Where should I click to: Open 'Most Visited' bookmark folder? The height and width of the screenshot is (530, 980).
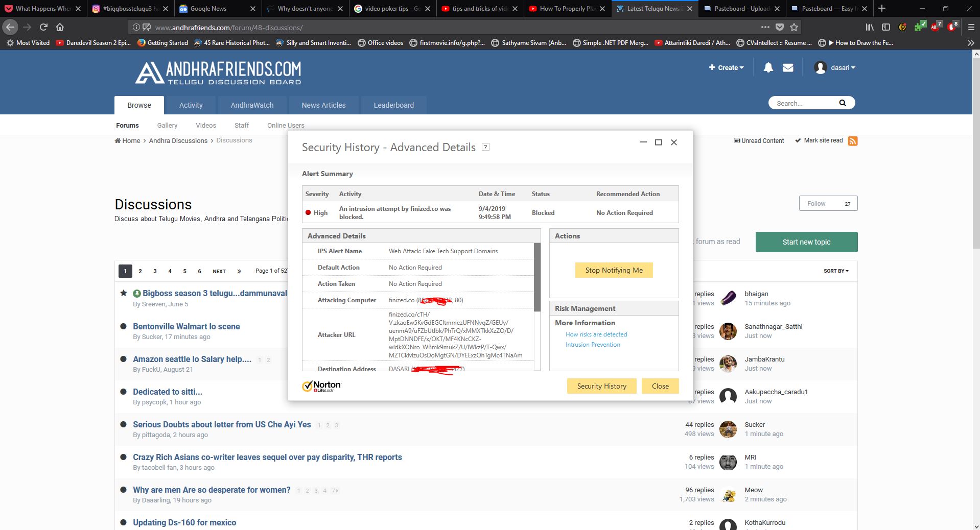pyautogui.click(x=28, y=43)
